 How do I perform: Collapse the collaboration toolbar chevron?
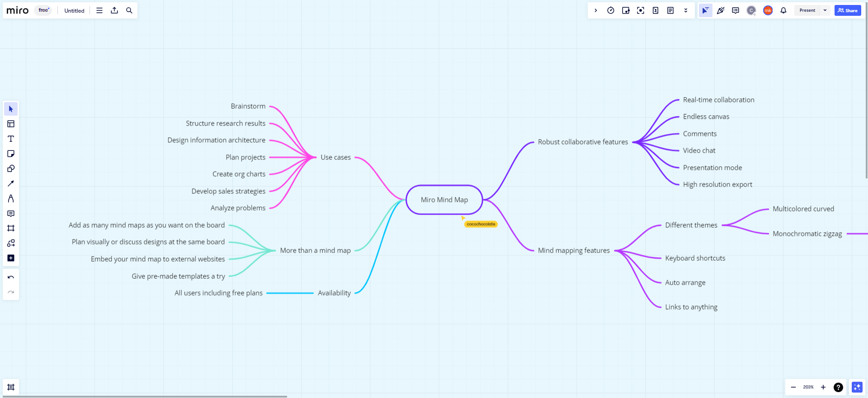pos(596,10)
